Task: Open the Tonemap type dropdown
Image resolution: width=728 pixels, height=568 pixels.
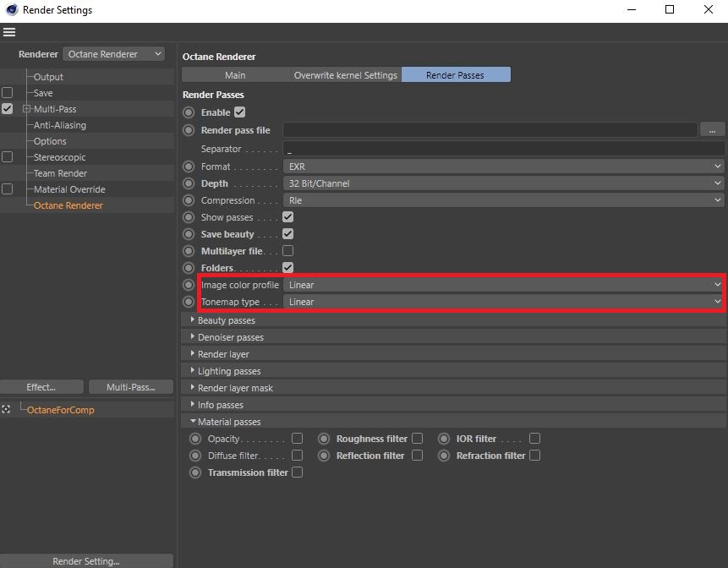Action: point(504,302)
